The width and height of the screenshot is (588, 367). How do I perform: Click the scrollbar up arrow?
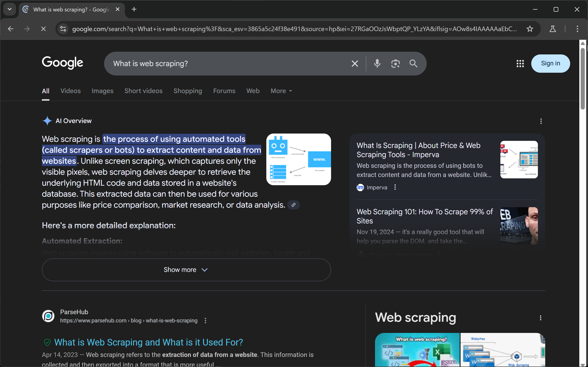point(583,43)
